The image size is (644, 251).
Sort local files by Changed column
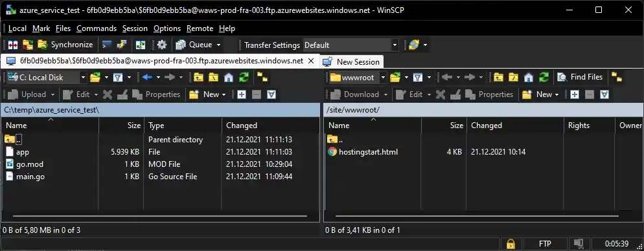click(270, 125)
